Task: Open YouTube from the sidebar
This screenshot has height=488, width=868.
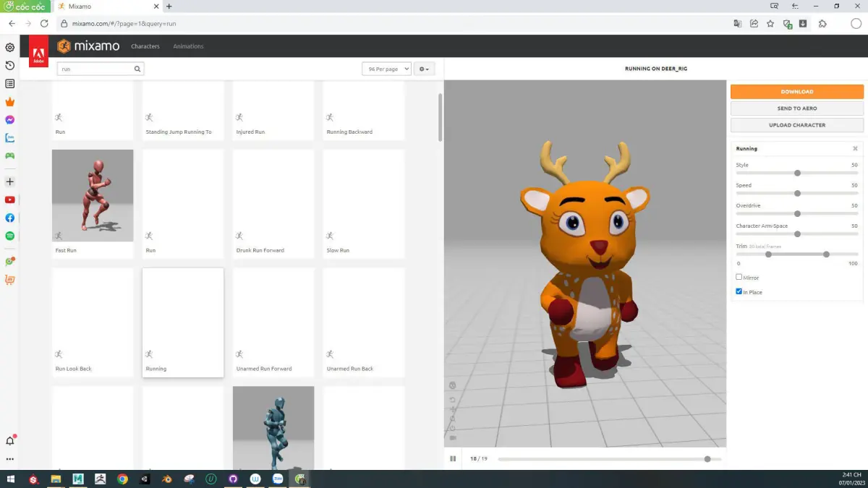Action: [x=10, y=200]
